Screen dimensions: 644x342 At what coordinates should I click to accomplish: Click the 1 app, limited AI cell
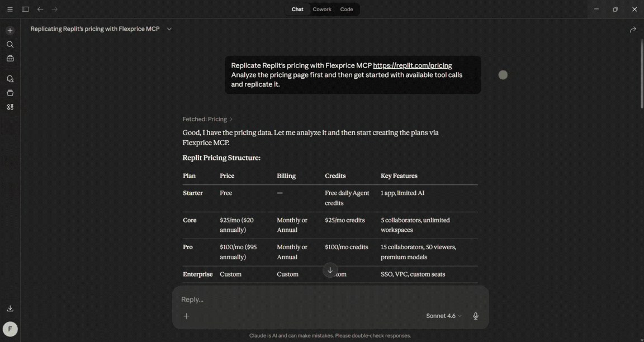click(402, 193)
